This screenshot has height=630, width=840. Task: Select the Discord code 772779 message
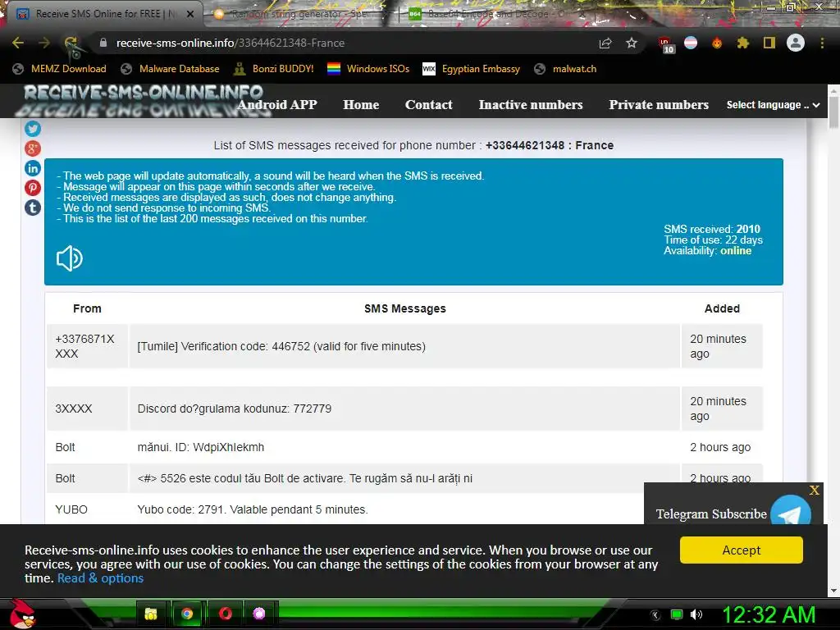(x=404, y=409)
